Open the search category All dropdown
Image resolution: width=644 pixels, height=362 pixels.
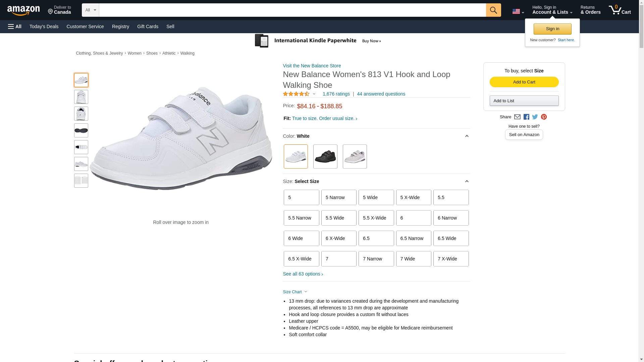90,10
